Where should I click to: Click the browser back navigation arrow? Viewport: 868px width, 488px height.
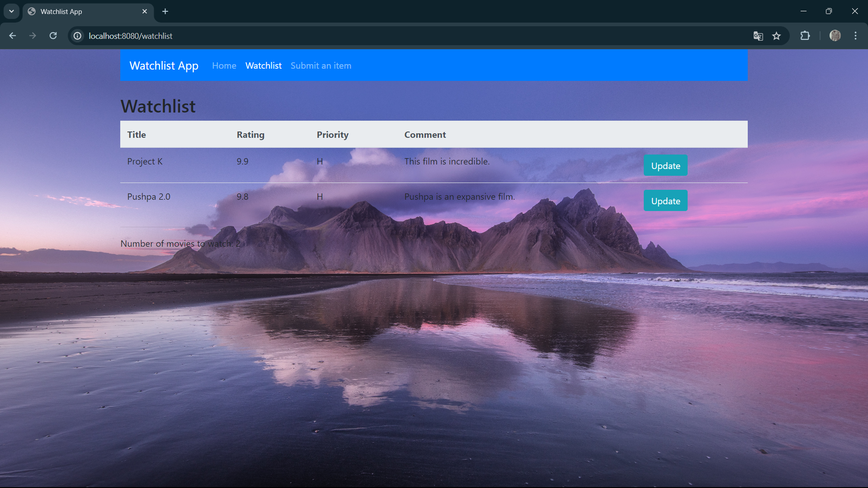[x=12, y=36]
